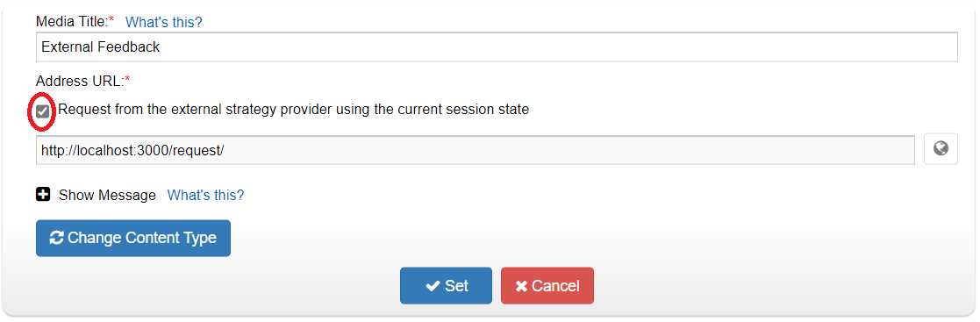
Task: Click the plus icon next to Show Message
Action: (43, 195)
